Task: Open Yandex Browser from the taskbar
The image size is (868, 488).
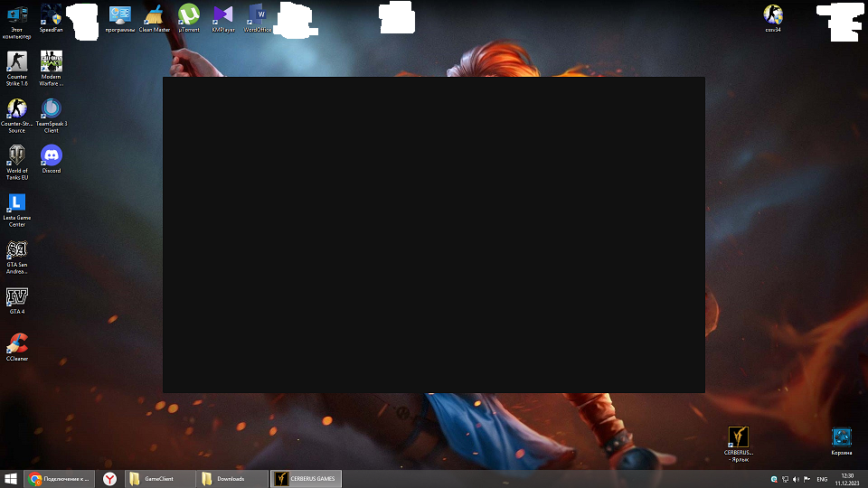Action: pos(109,479)
